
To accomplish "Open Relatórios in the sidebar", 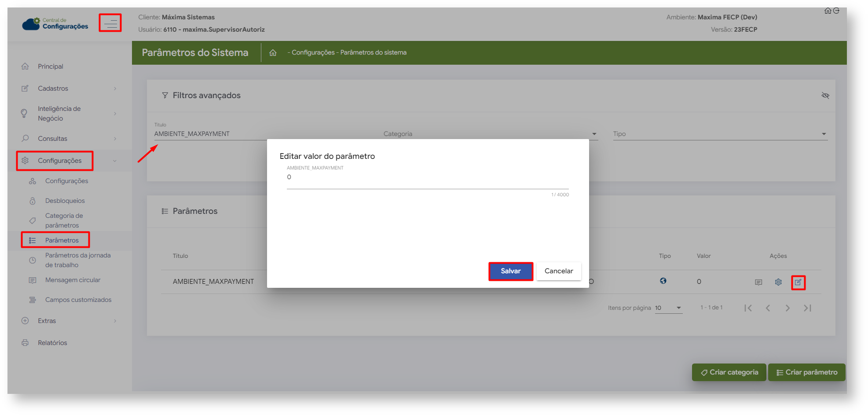I will (52, 343).
